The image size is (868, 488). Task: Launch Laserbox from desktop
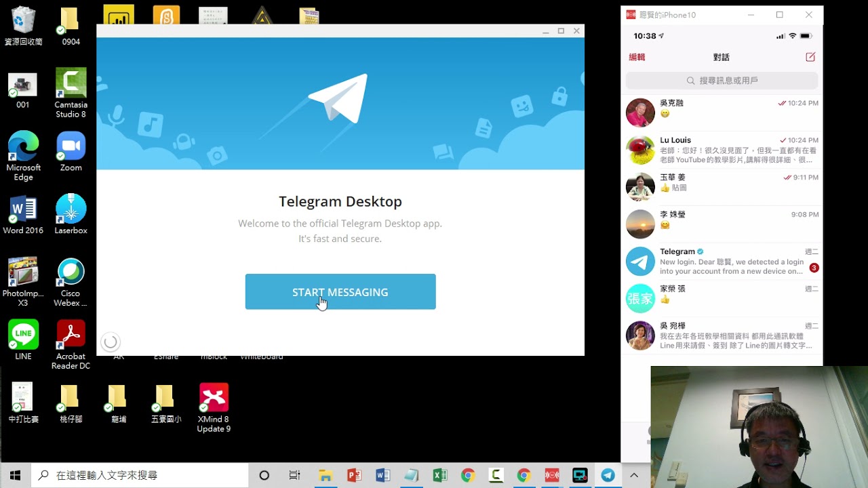(71, 214)
